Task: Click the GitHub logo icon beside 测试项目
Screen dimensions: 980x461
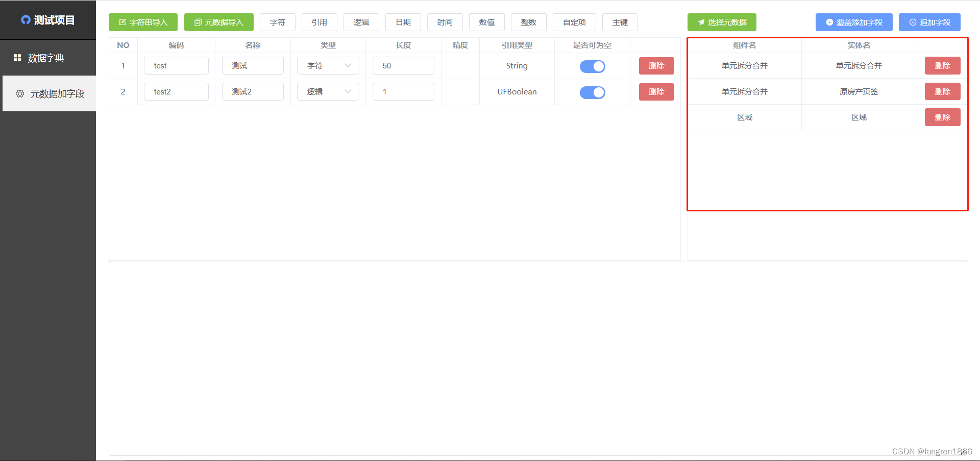Action: click(x=26, y=20)
